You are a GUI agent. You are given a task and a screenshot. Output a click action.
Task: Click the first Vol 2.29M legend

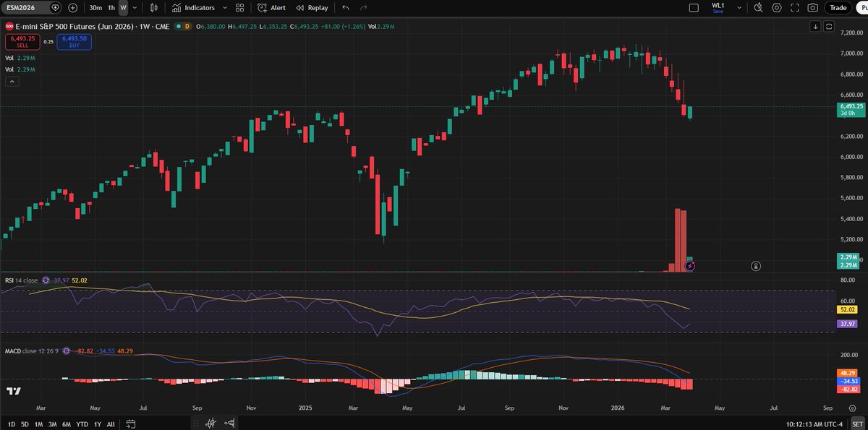click(x=20, y=58)
